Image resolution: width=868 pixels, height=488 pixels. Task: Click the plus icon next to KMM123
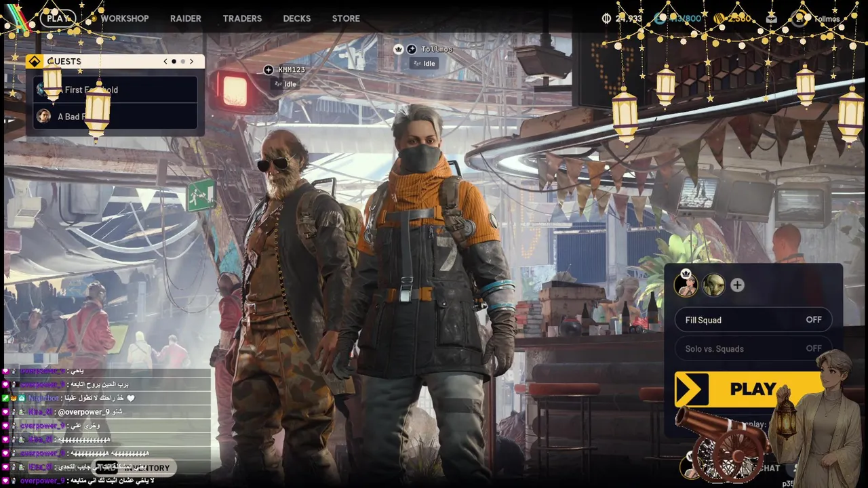pyautogui.click(x=269, y=70)
